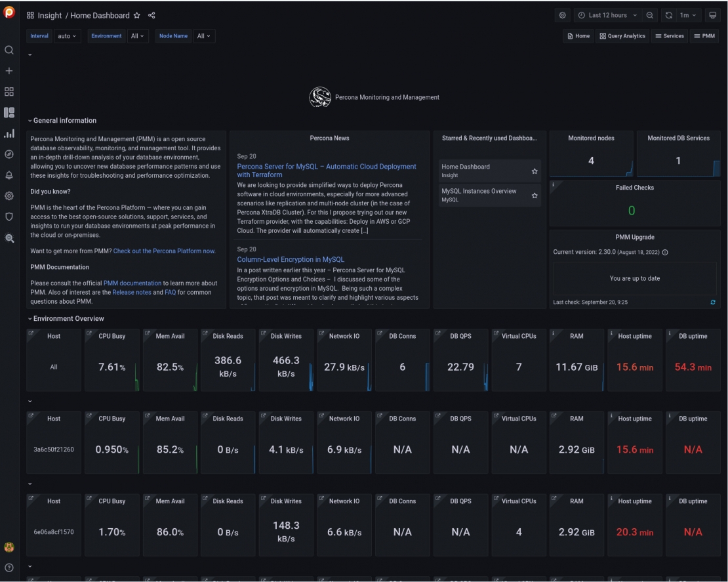The width and height of the screenshot is (728, 582).
Task: Open Alerting bell icon in sidebar
Action: 9,175
